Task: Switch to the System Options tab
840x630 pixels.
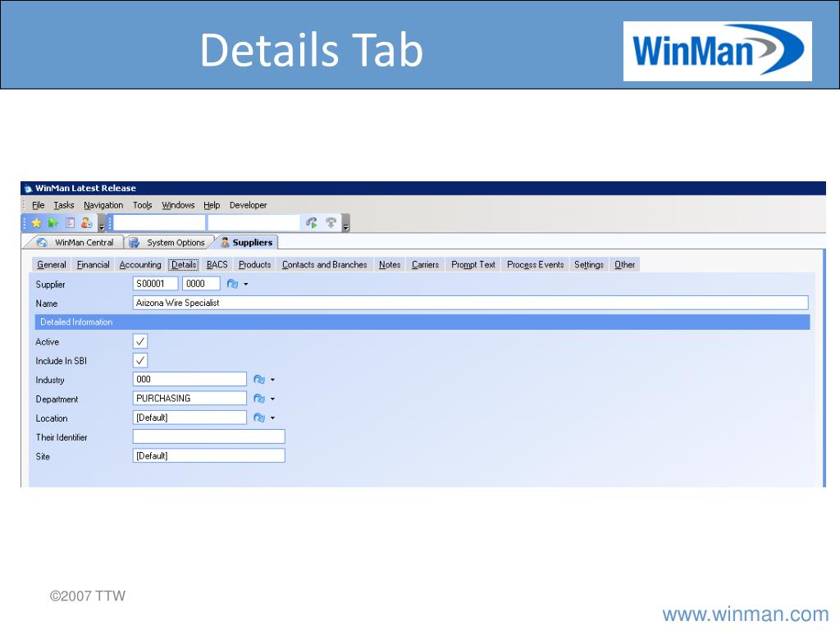Action: (x=169, y=243)
